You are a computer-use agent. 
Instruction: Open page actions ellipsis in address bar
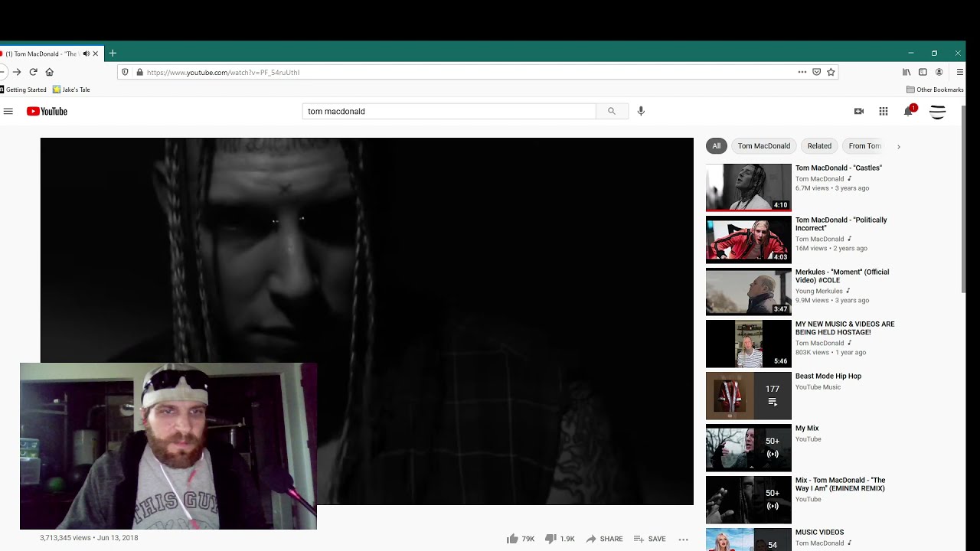tap(802, 72)
